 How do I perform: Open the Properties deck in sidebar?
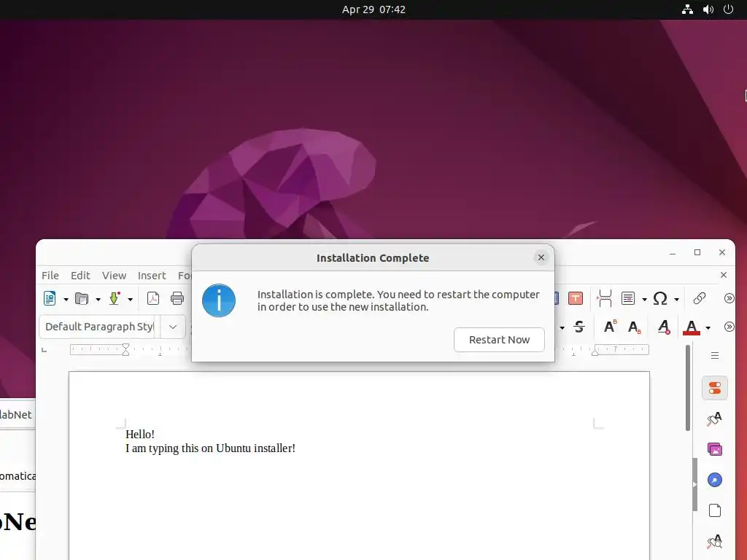coord(715,388)
